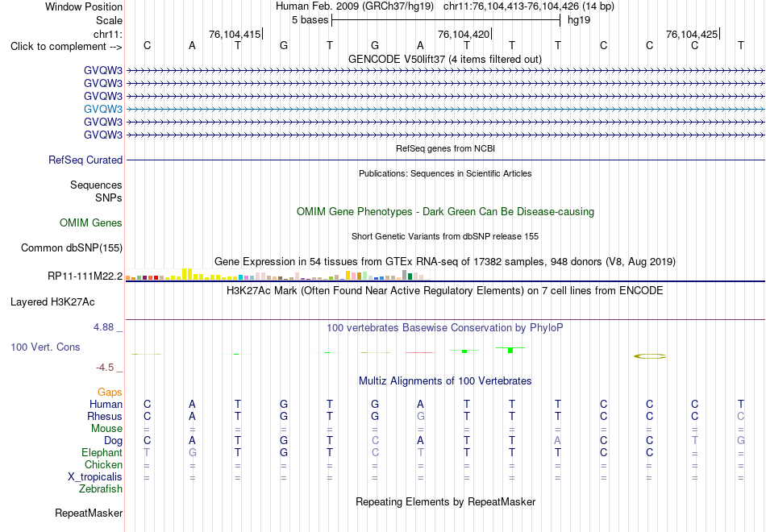Click the SNPs track label
766x532 pixels.
pos(109,197)
